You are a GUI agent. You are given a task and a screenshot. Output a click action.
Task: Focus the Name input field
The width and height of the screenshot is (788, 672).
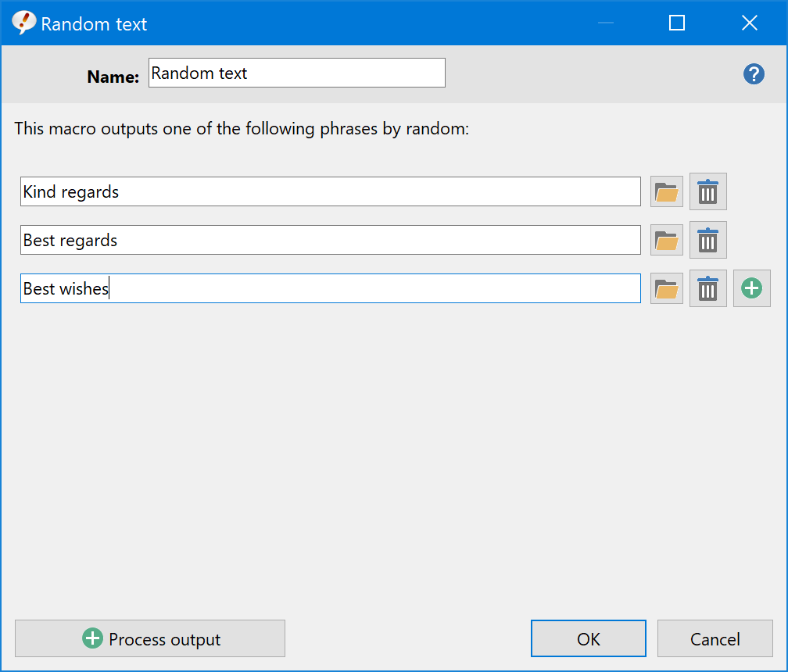pos(296,73)
